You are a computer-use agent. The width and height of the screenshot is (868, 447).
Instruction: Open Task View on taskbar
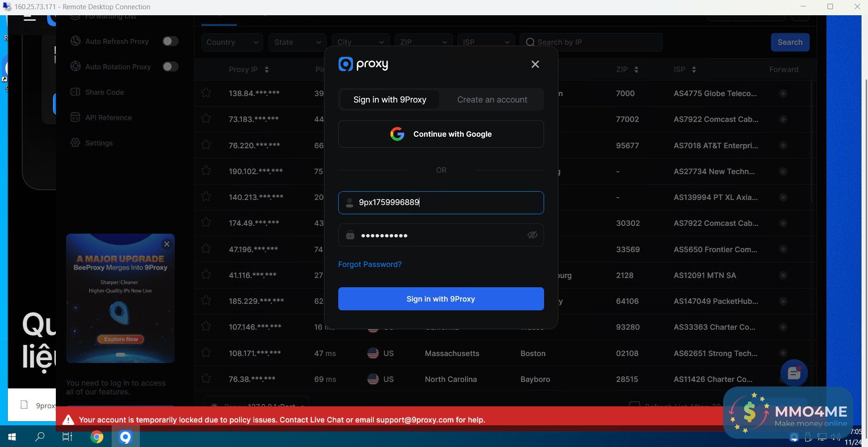tap(67, 436)
